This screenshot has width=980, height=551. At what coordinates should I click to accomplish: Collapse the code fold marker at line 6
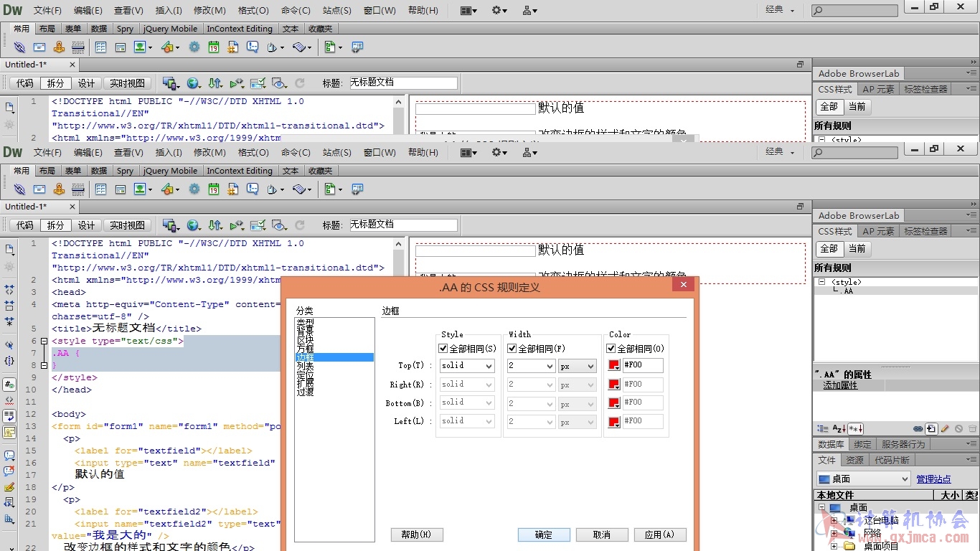[x=44, y=342]
